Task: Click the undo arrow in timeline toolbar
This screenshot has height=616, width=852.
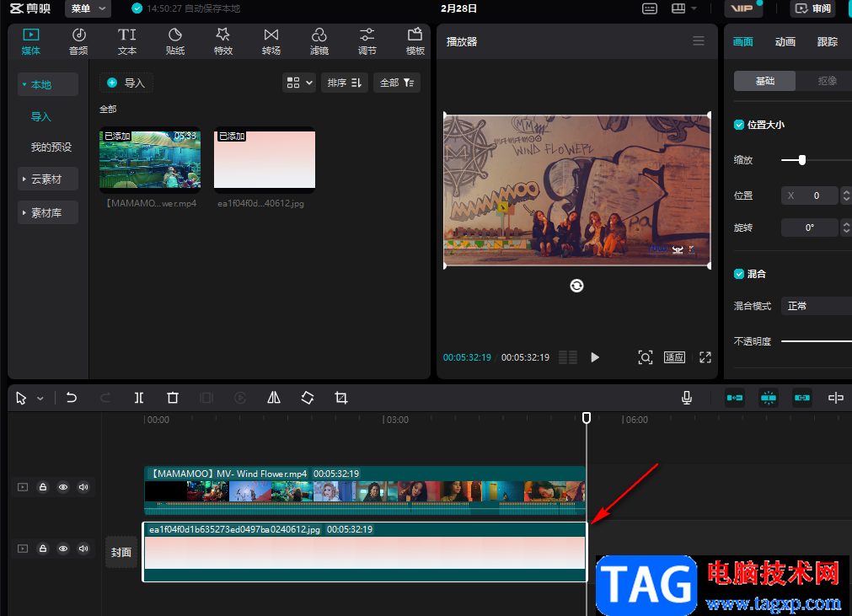Action: coord(72,398)
